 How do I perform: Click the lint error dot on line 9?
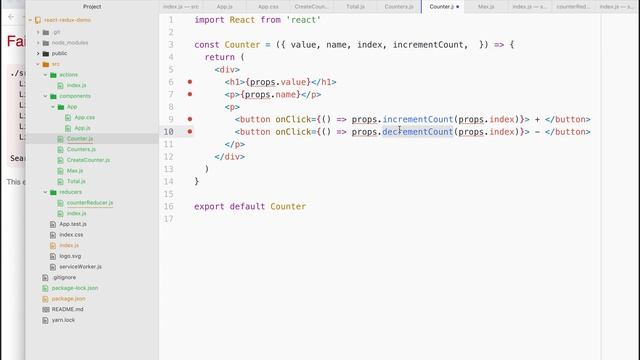point(190,119)
